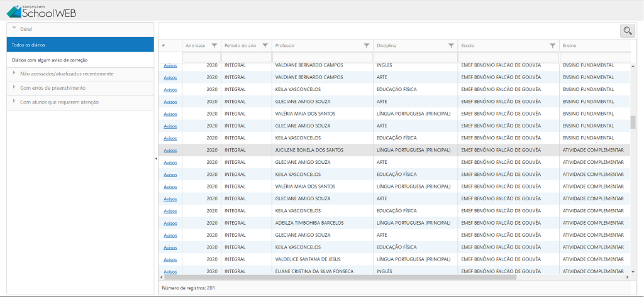The height and width of the screenshot is (297, 644).
Task: Expand Não acessados/atualizados recentemente
Action: coord(14,73)
